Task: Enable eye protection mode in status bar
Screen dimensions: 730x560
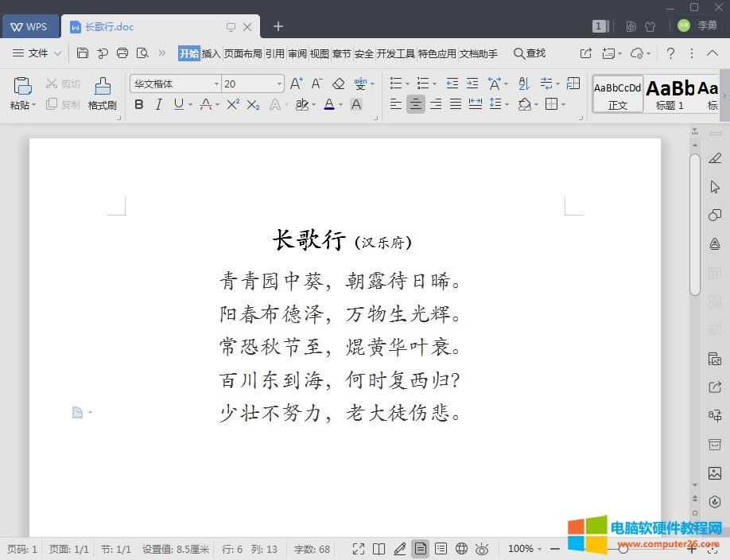Action: tap(482, 549)
